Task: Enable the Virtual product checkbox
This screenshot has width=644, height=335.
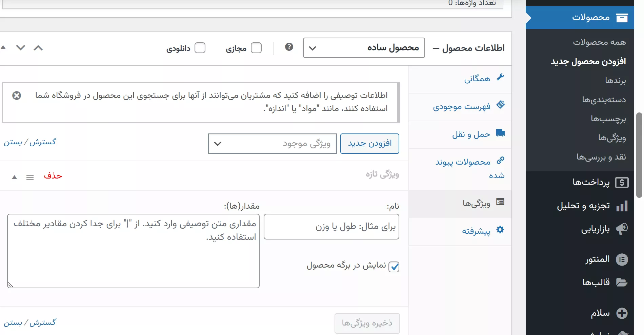Action: pyautogui.click(x=256, y=48)
